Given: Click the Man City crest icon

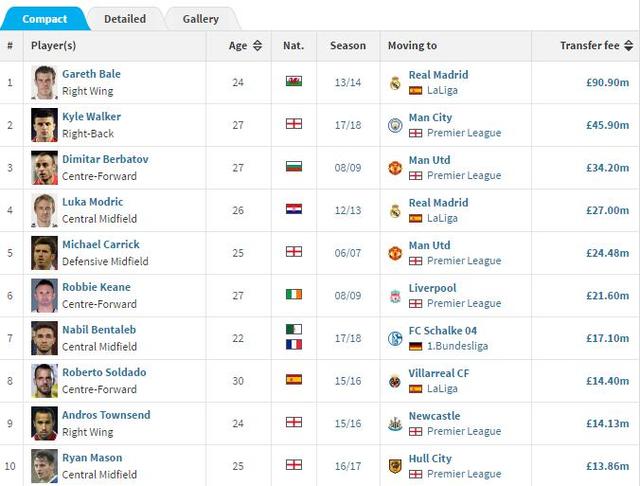Looking at the screenshot, I should pos(395,125).
